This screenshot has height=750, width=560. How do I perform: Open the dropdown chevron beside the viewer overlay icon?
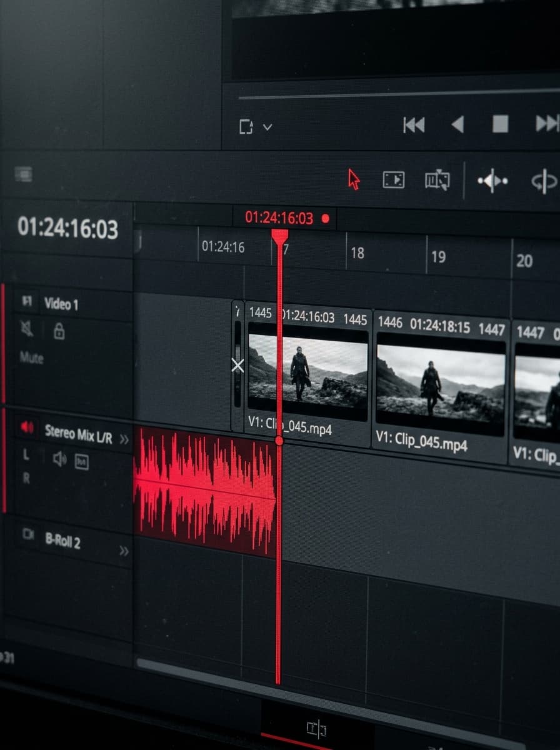[x=267, y=127]
